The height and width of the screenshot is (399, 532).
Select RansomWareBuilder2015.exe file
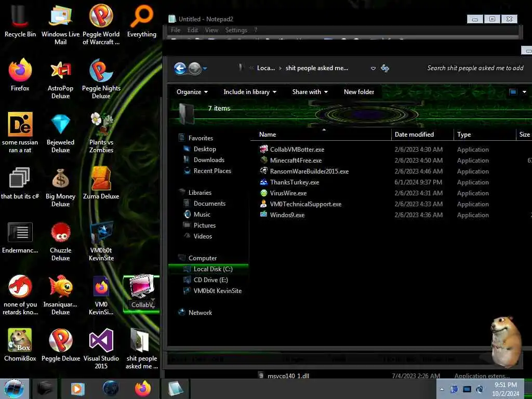click(304, 171)
